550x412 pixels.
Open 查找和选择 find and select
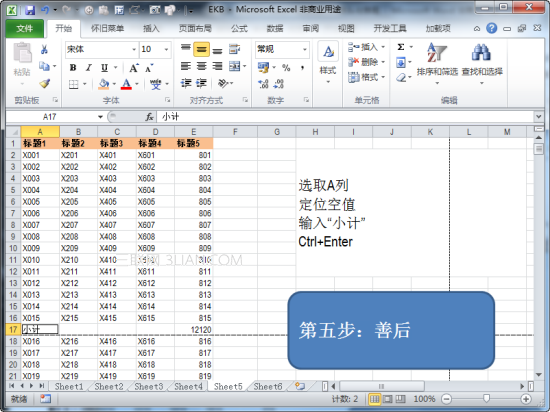[x=482, y=63]
